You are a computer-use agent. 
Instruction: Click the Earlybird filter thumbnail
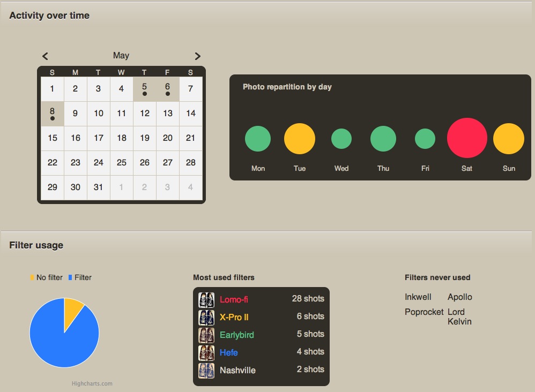[x=206, y=335]
